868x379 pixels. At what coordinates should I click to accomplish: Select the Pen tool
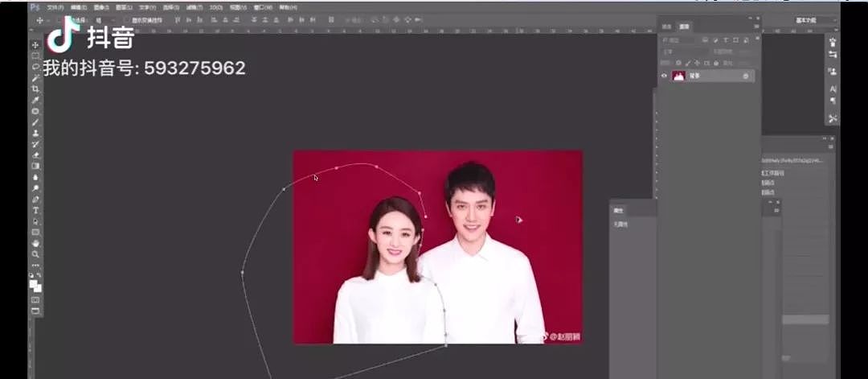[x=35, y=200]
